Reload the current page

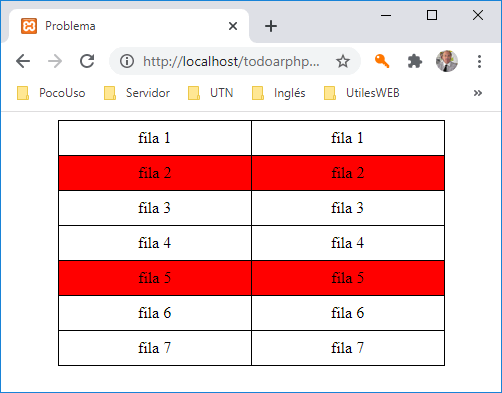coord(87,61)
